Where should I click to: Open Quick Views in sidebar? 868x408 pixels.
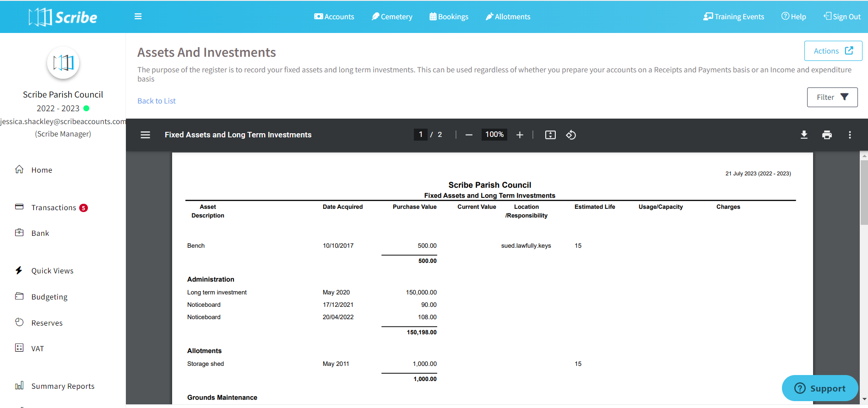52,271
